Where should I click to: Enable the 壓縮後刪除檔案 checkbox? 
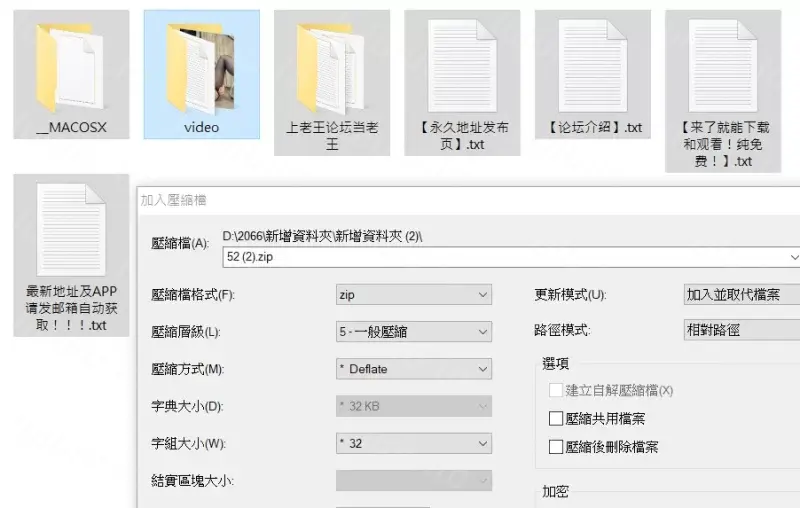pos(556,447)
